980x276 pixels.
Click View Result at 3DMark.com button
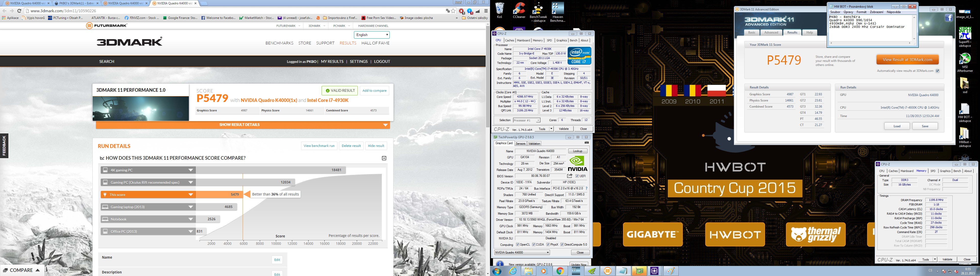(907, 60)
